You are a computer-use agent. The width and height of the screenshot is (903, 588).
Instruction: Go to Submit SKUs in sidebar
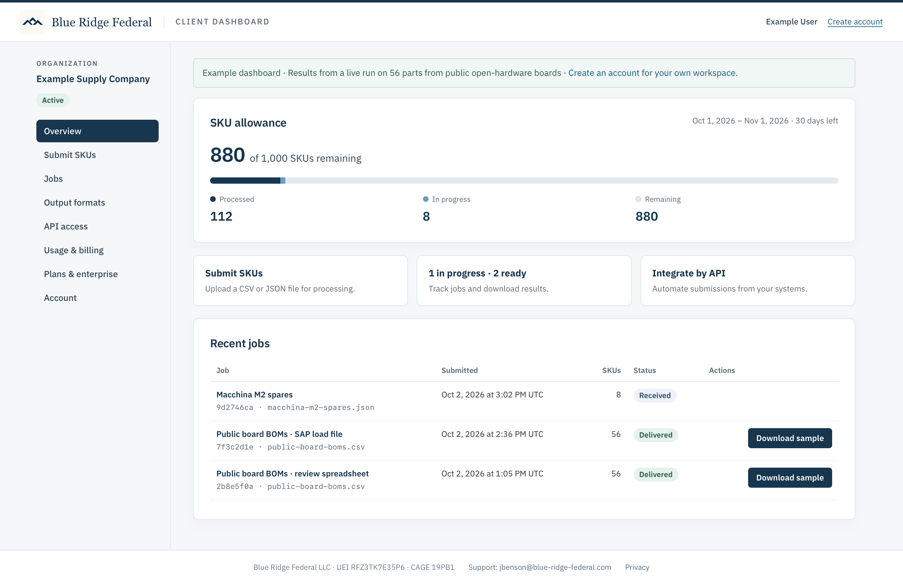98,155
